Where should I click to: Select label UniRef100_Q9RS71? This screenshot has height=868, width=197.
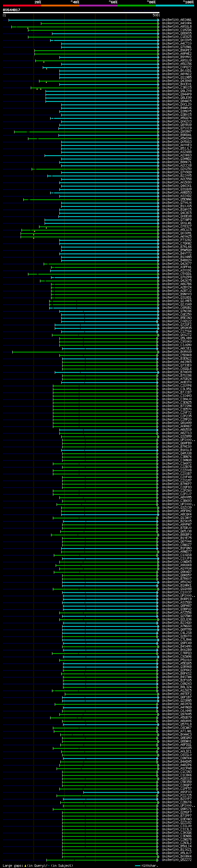(176, 809)
